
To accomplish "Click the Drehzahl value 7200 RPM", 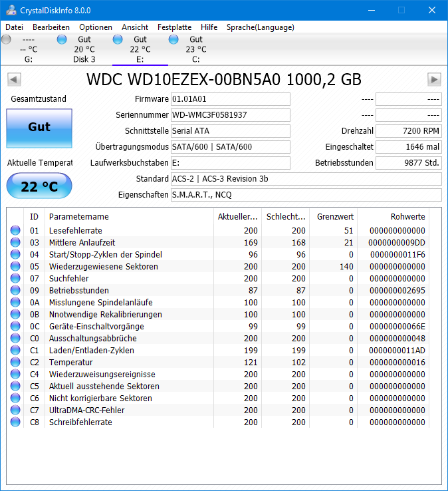I will (x=409, y=131).
